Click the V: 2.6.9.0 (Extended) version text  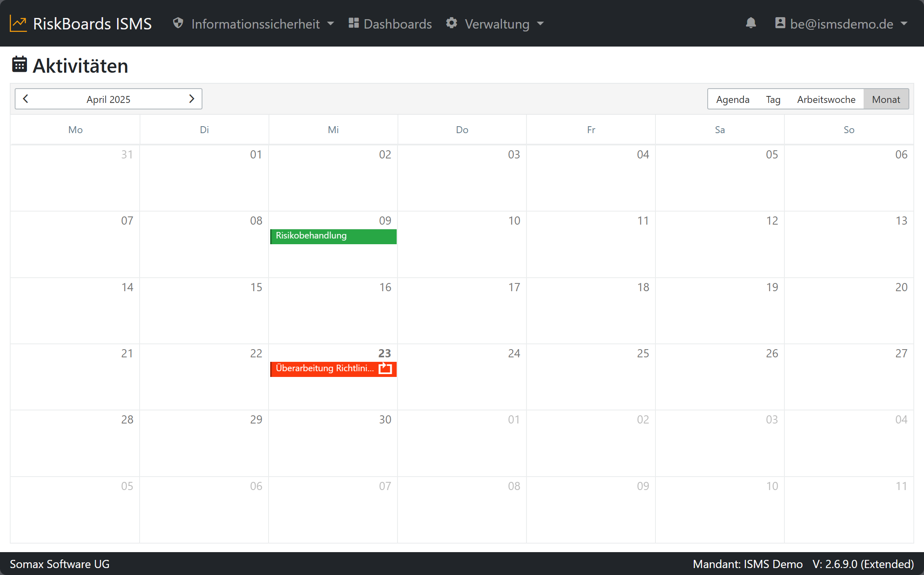pyautogui.click(x=863, y=564)
